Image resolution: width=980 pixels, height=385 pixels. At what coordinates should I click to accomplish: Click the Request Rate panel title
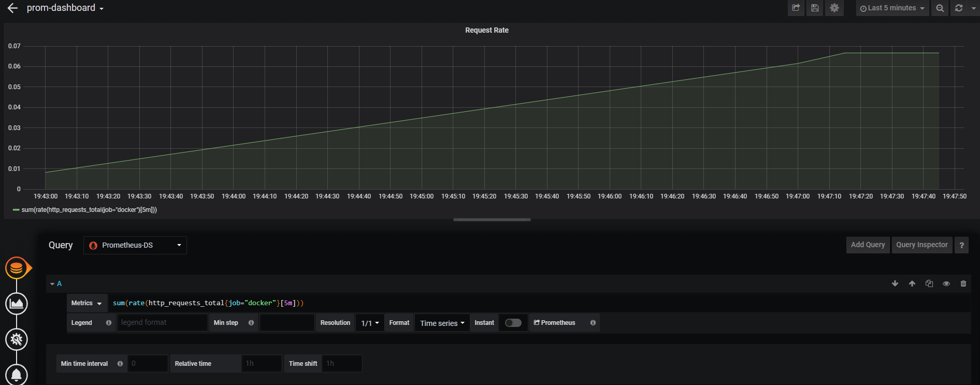coord(486,30)
